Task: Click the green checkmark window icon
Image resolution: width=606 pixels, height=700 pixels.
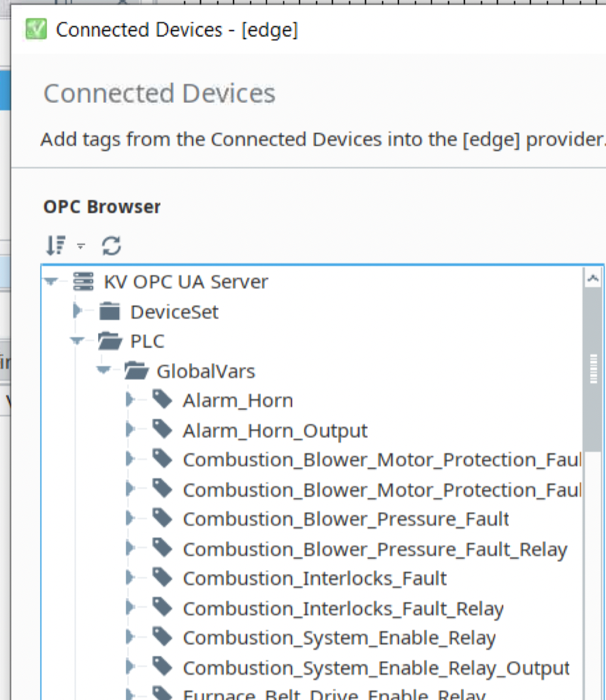Action: [35, 29]
